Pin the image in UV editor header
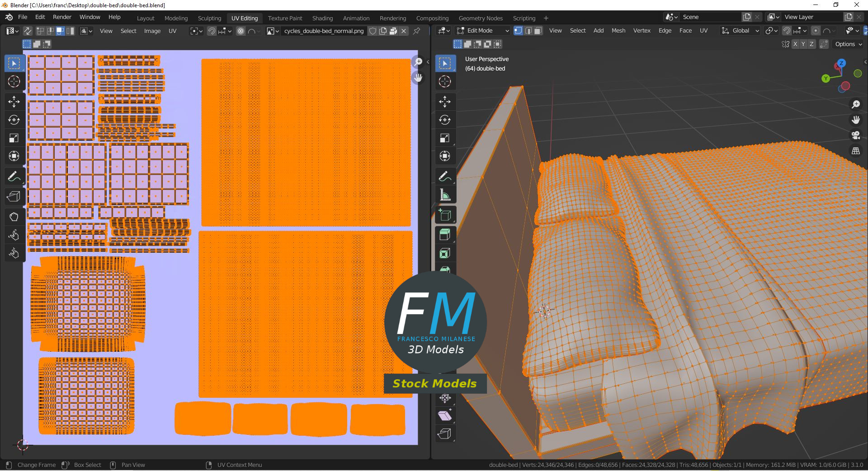Image resolution: width=868 pixels, height=471 pixels. coord(416,31)
